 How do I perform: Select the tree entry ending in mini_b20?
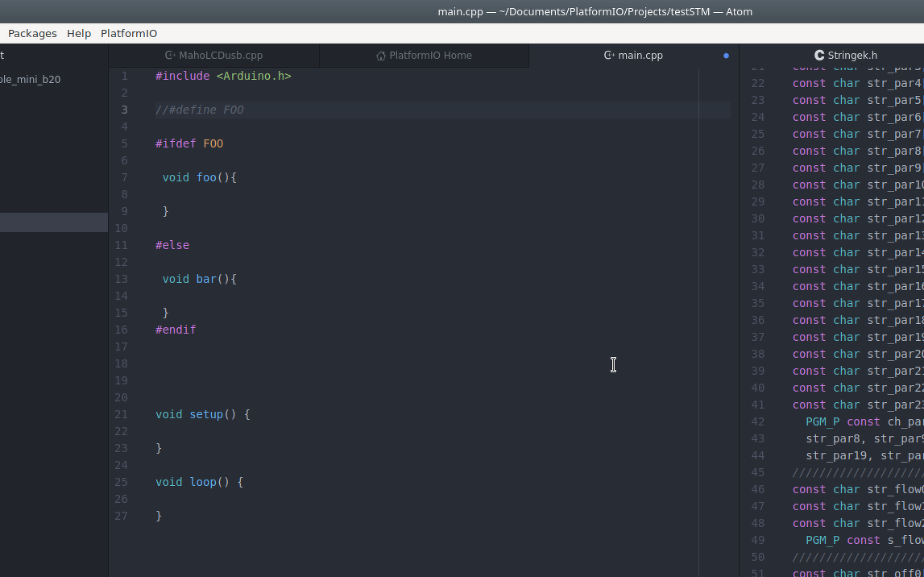pyautogui.click(x=32, y=79)
